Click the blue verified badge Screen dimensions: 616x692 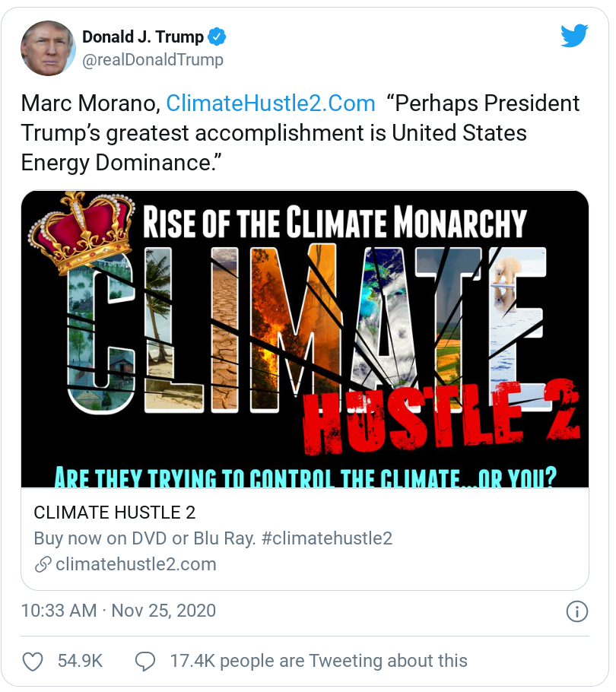218,37
